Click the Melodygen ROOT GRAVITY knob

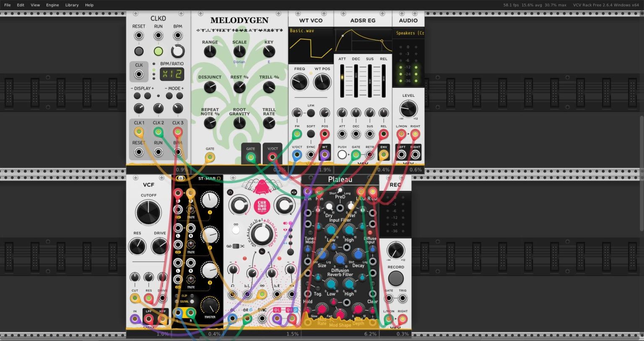[239, 123]
